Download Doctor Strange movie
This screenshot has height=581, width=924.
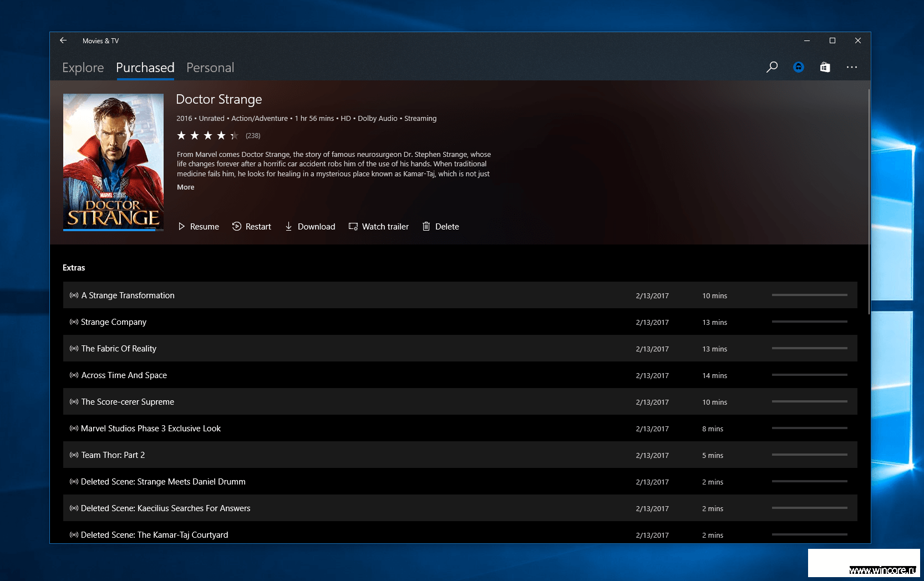click(310, 227)
